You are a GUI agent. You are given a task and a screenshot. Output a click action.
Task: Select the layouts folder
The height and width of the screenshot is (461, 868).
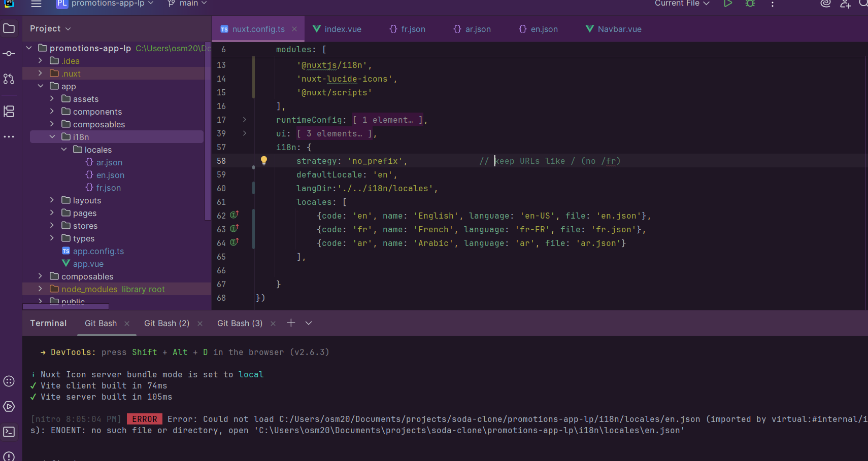pyautogui.click(x=87, y=200)
